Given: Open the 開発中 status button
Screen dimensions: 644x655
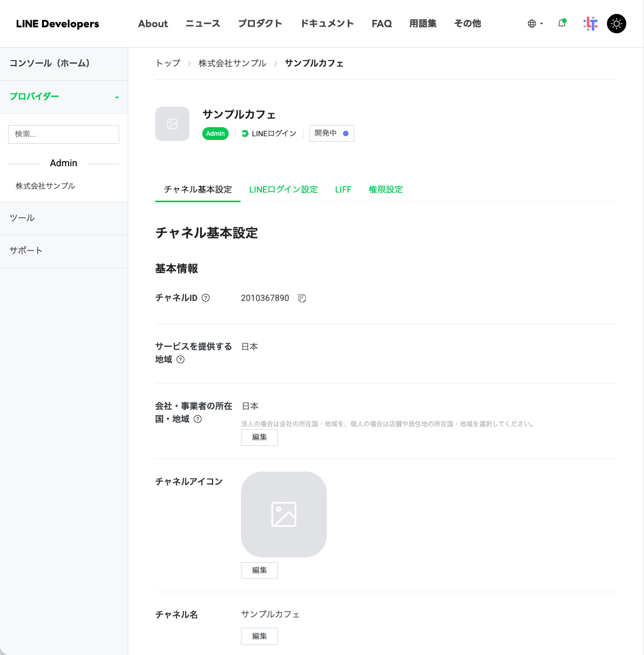Looking at the screenshot, I should [332, 133].
